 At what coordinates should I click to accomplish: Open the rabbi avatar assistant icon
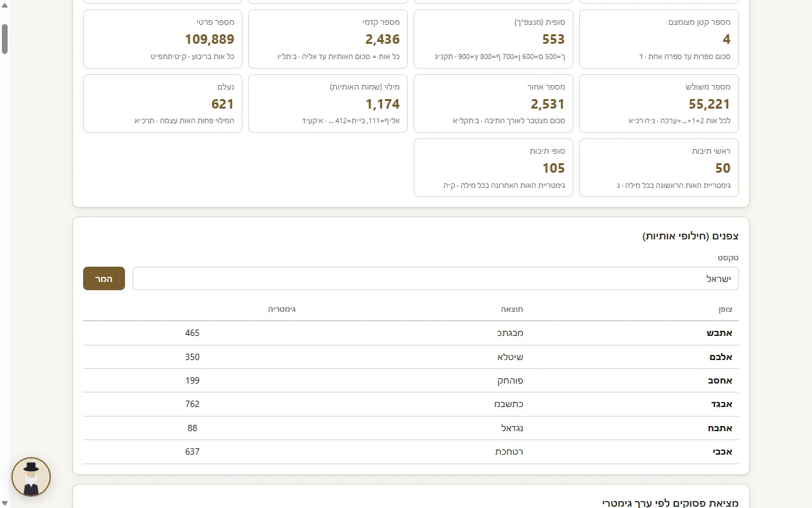[x=30, y=477]
